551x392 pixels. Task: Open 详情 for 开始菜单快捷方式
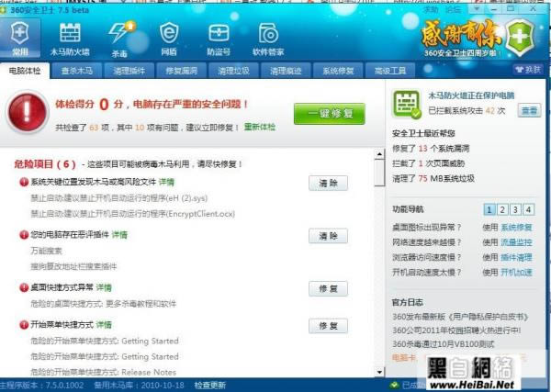click(104, 325)
